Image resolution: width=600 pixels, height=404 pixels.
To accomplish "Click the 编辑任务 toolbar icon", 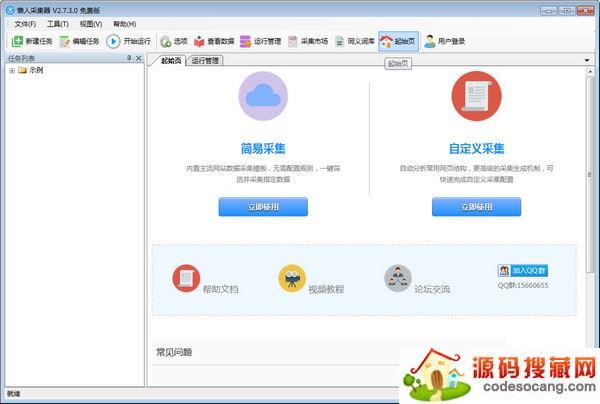I will 65,41.
